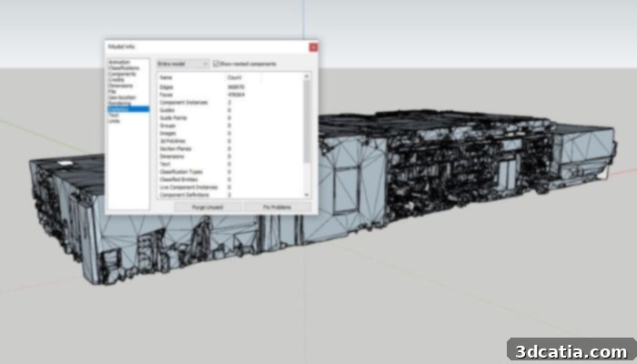Viewport: 637px width, 364px height.
Task: Select the Classifications category
Action: coord(124,68)
